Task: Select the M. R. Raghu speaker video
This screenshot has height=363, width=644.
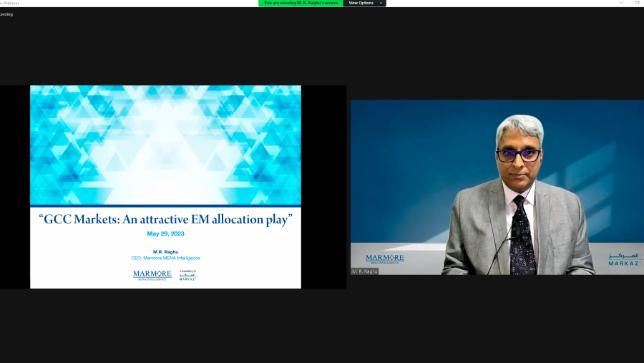Action: pos(497,187)
